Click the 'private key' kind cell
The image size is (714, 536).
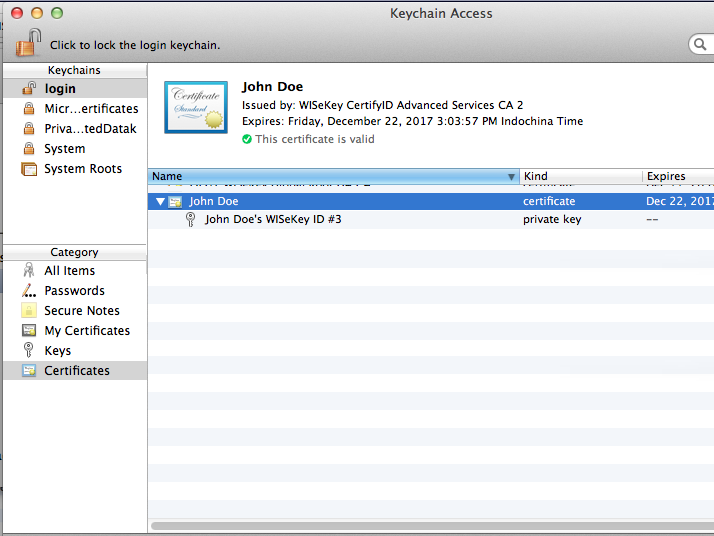552,220
